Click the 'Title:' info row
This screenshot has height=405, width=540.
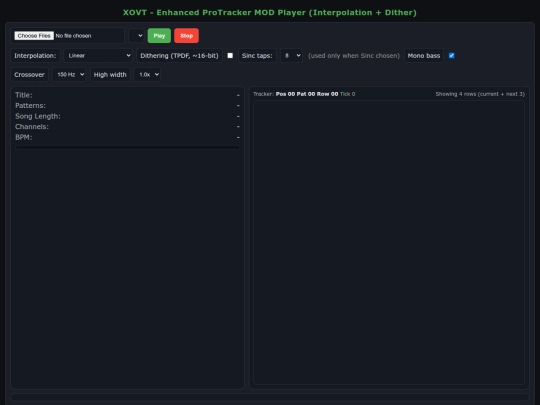click(x=127, y=95)
